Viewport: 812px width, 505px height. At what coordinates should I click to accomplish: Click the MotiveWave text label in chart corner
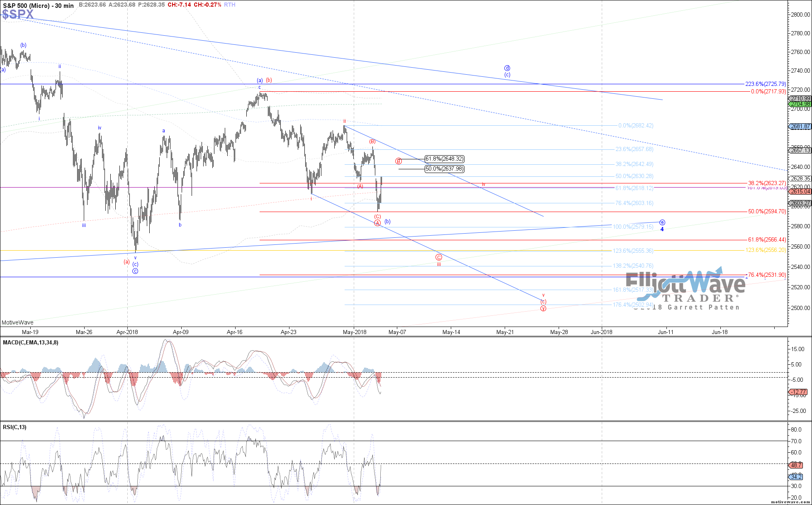[x=17, y=322]
